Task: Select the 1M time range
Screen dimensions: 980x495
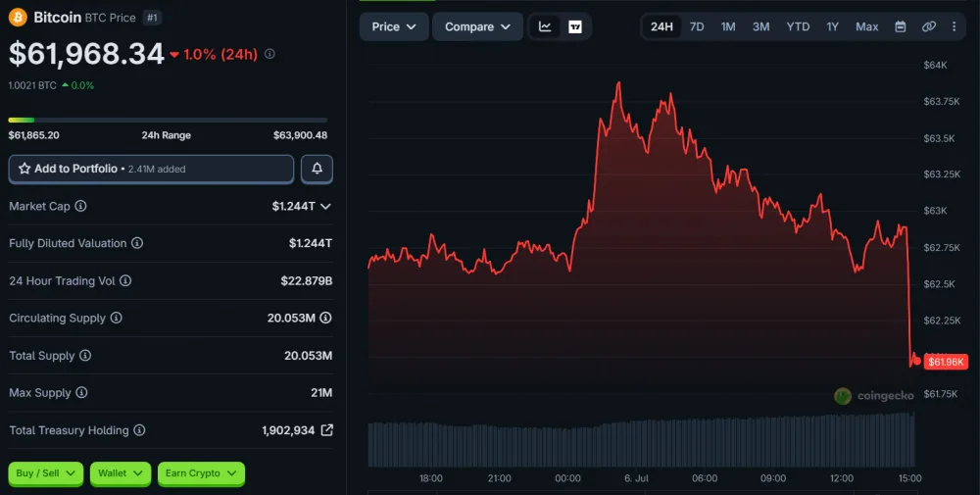Action: click(728, 26)
